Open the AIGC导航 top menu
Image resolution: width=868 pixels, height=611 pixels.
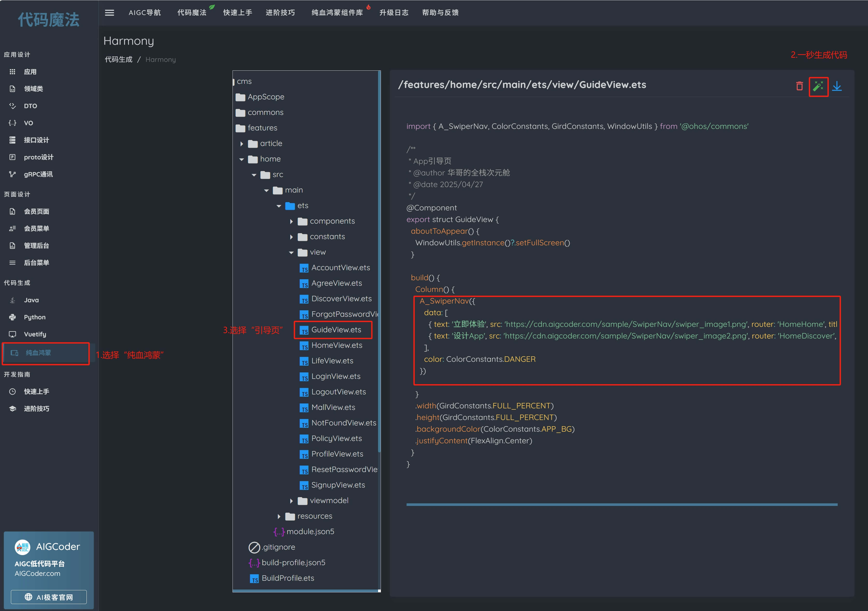coord(144,12)
